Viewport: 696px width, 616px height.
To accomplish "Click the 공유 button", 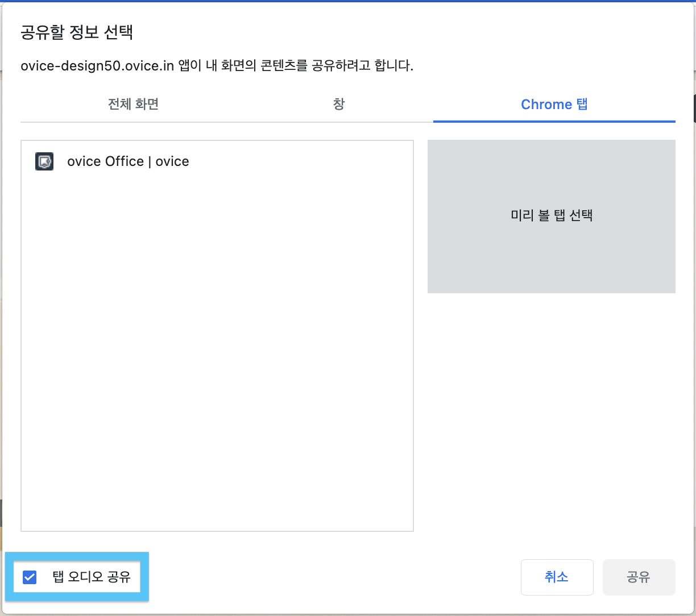I will pos(639,577).
